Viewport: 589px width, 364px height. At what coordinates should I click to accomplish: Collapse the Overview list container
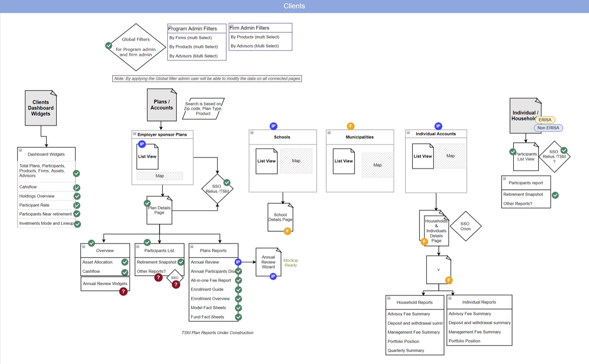tap(83, 246)
